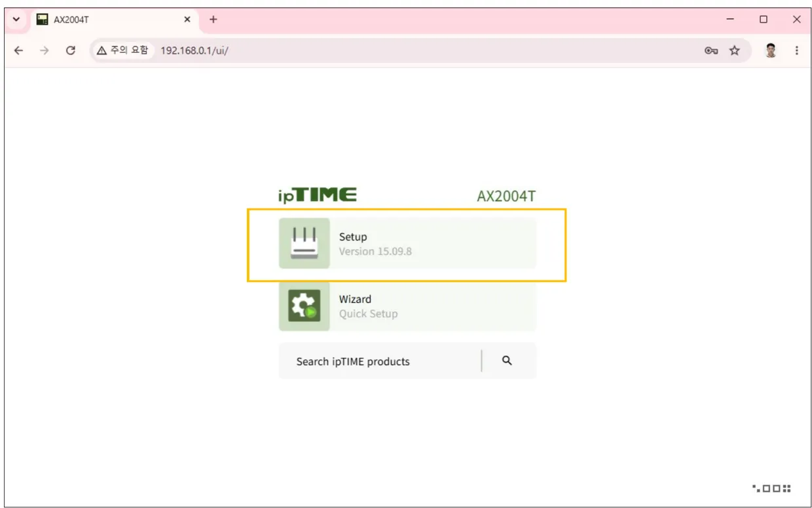Click the search magnifier icon
This screenshot has width=812, height=508.
point(507,361)
